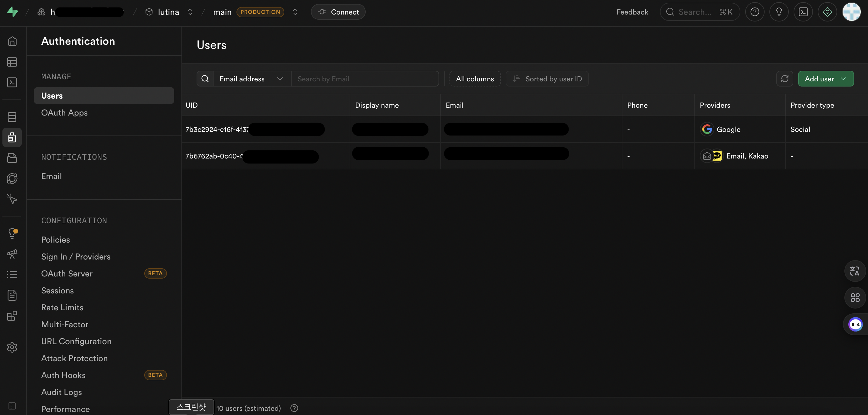
Task: Open the Storage sidebar icon
Action: point(12,158)
